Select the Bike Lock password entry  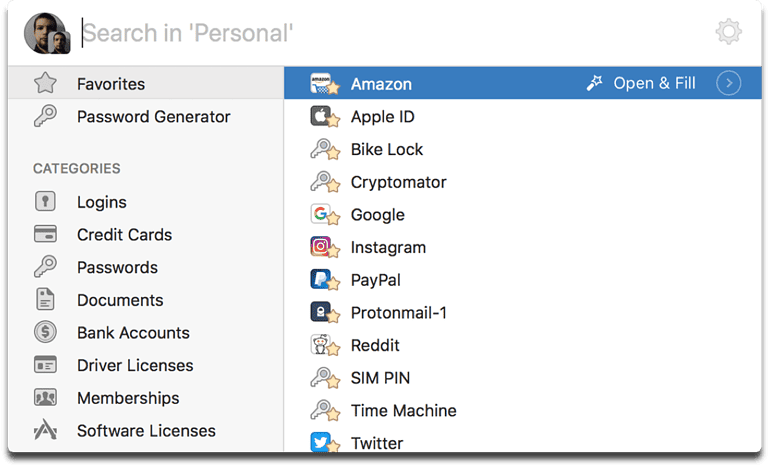[x=386, y=150]
